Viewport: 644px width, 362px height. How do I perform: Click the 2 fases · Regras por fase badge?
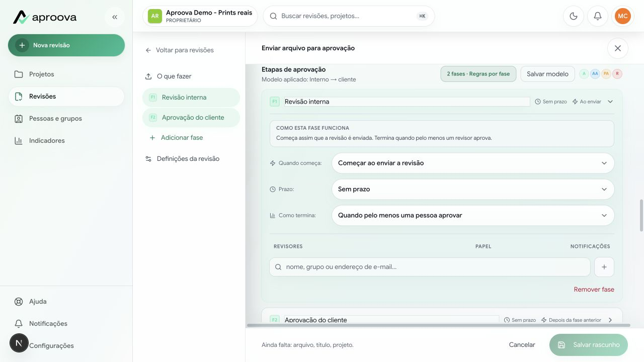tap(478, 74)
